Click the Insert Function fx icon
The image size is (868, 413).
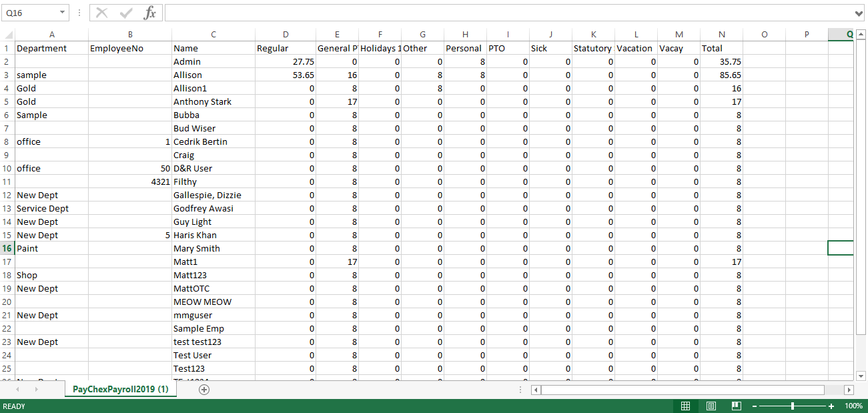click(150, 13)
